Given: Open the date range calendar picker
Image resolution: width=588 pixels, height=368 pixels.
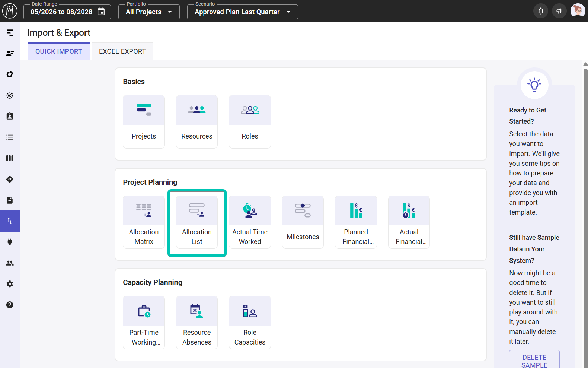Looking at the screenshot, I should click(x=101, y=12).
